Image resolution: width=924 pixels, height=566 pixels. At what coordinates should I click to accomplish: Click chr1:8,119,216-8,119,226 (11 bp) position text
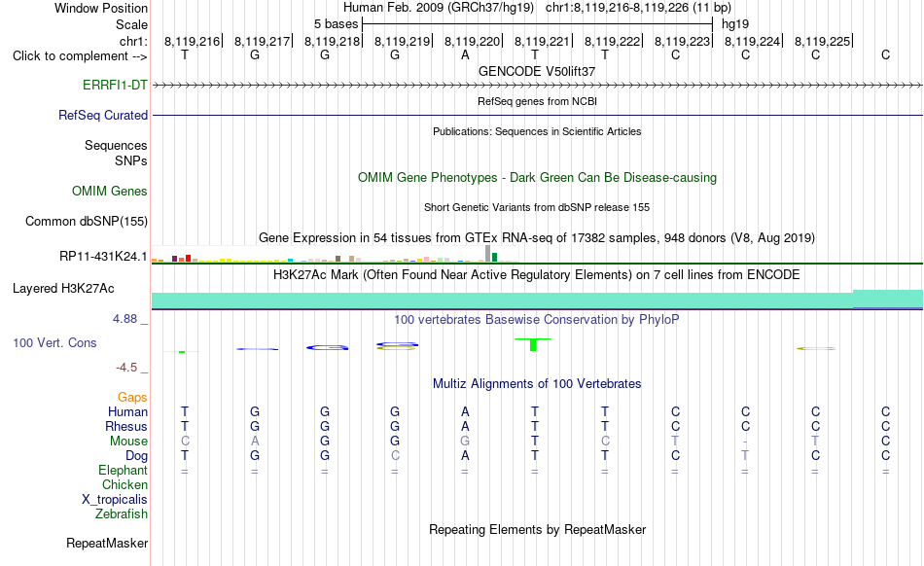tap(638, 8)
